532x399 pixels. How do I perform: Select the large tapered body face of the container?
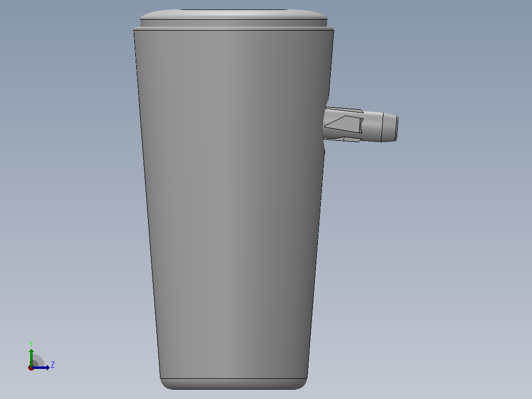(233, 204)
